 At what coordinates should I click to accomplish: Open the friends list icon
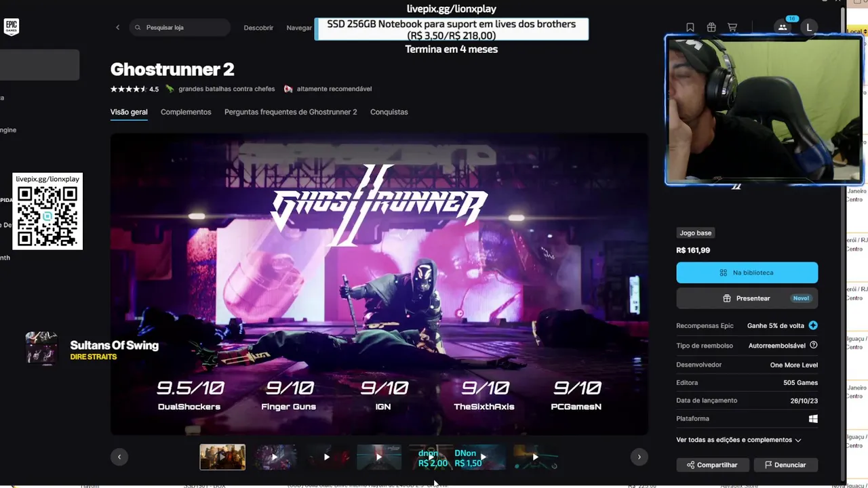click(x=783, y=28)
